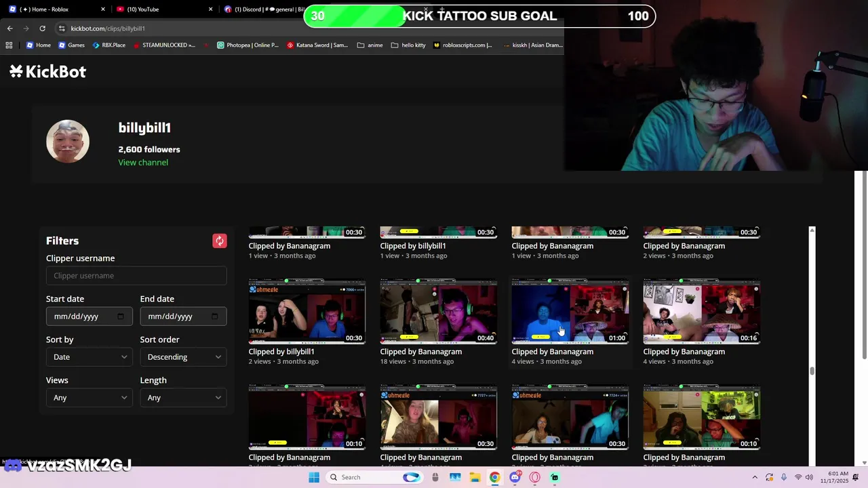Click the billybill1 profile avatar
This screenshot has height=488, width=868.
(x=68, y=141)
